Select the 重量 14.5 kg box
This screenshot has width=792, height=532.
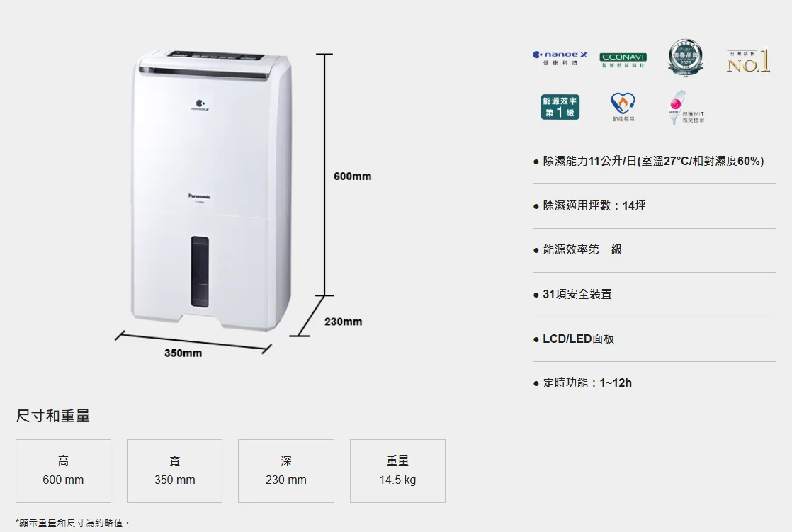pyautogui.click(x=397, y=471)
